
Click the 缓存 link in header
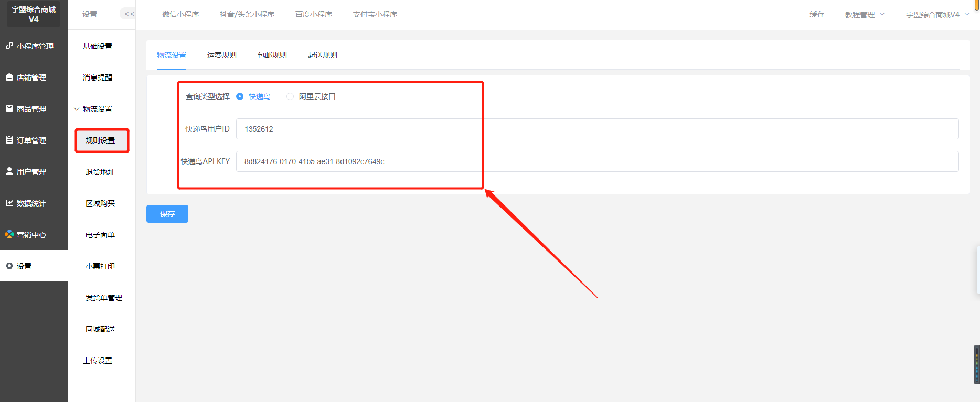click(817, 14)
